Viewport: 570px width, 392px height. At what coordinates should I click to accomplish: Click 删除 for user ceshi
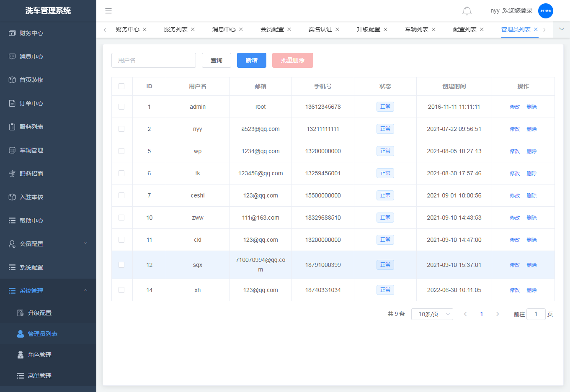click(x=531, y=196)
